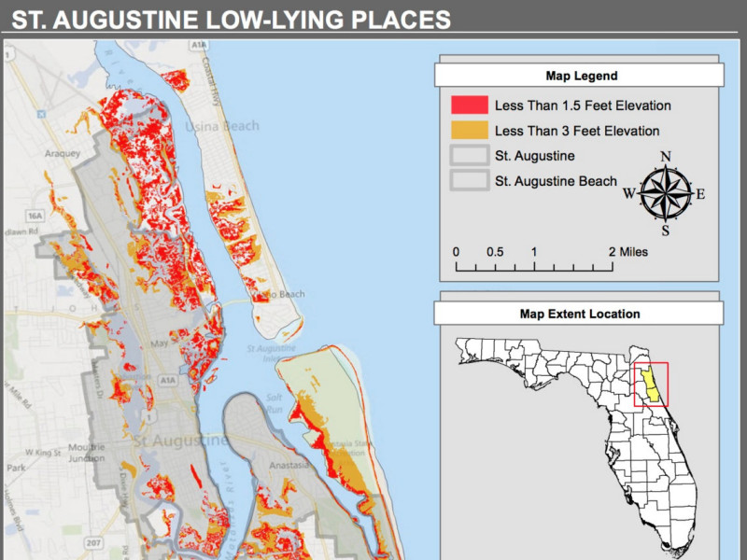Click the Map Legend header
The width and height of the screenshot is (747, 560).
coord(581,77)
